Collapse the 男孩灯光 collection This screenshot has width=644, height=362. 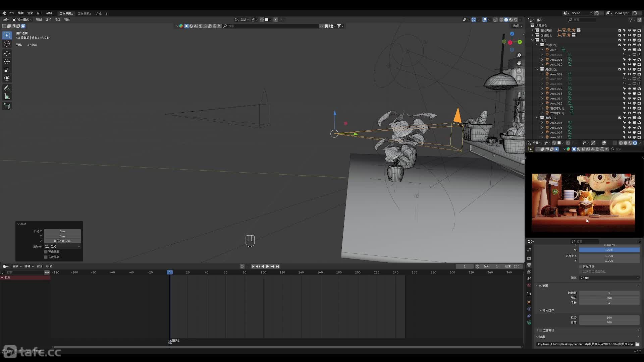pyautogui.click(x=537, y=69)
